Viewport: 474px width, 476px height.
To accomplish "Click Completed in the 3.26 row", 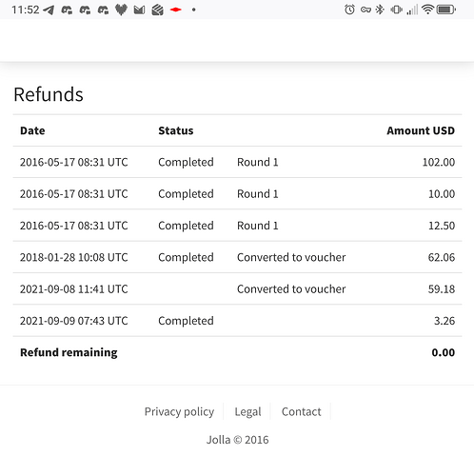I will click(x=186, y=321).
